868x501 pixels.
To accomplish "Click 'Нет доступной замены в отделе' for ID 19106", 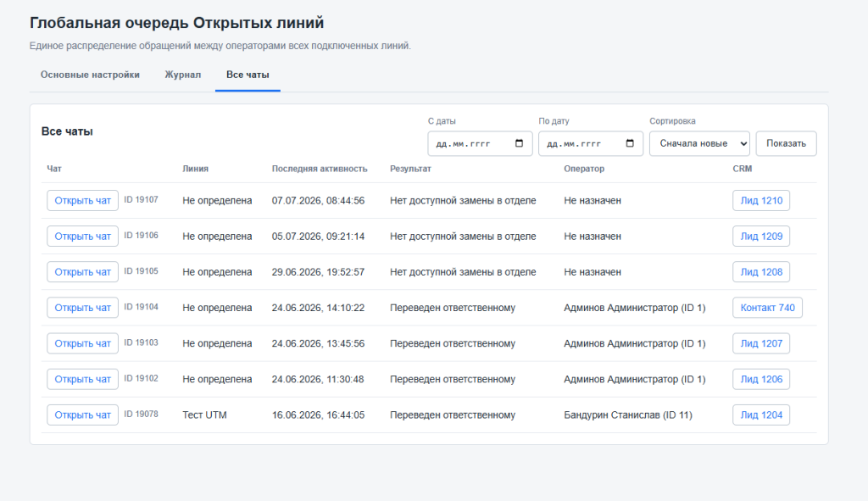I will click(x=463, y=237).
